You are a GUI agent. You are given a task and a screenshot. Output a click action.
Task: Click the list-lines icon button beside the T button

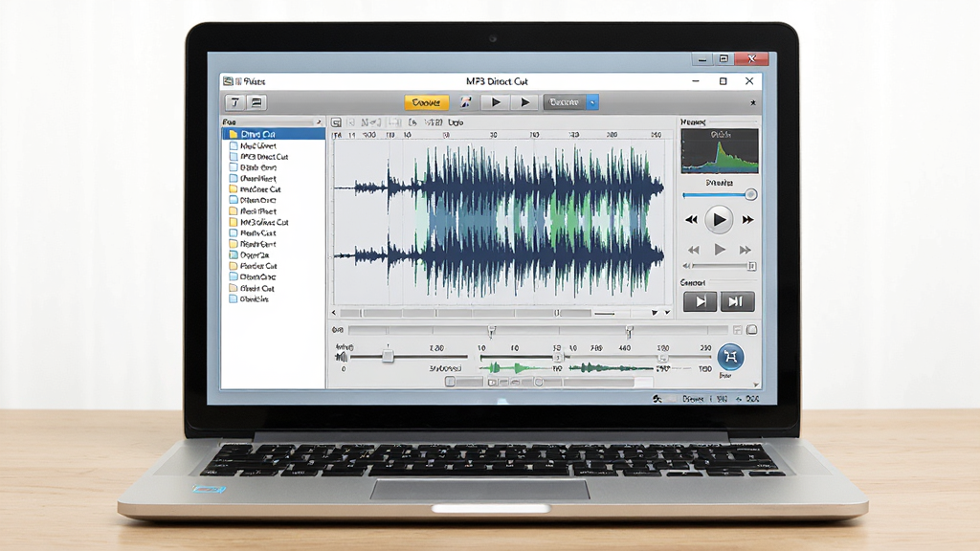click(x=256, y=102)
